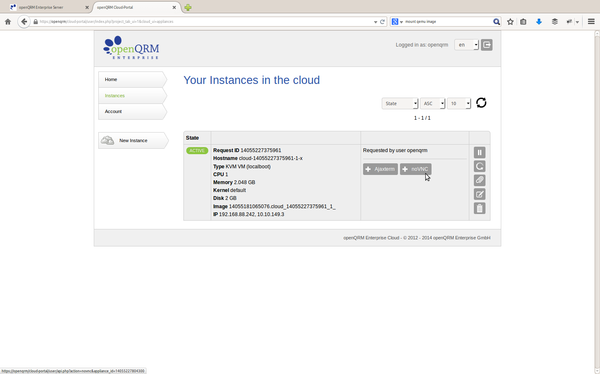Delete the instance with the trash icon

pyautogui.click(x=479, y=208)
